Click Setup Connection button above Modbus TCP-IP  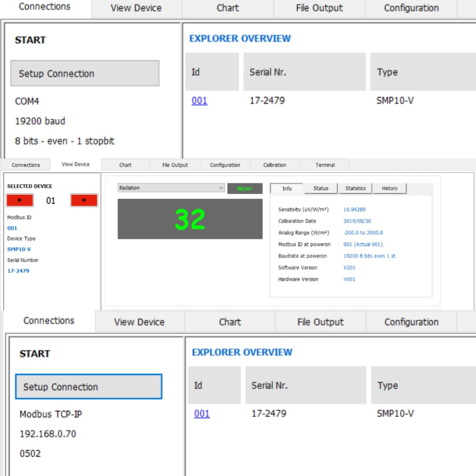tap(89, 387)
